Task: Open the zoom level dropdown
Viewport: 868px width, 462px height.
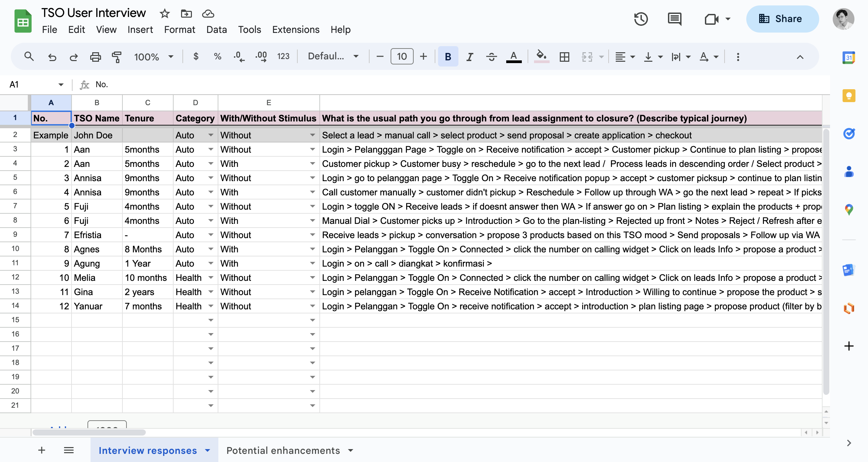Action: point(154,57)
